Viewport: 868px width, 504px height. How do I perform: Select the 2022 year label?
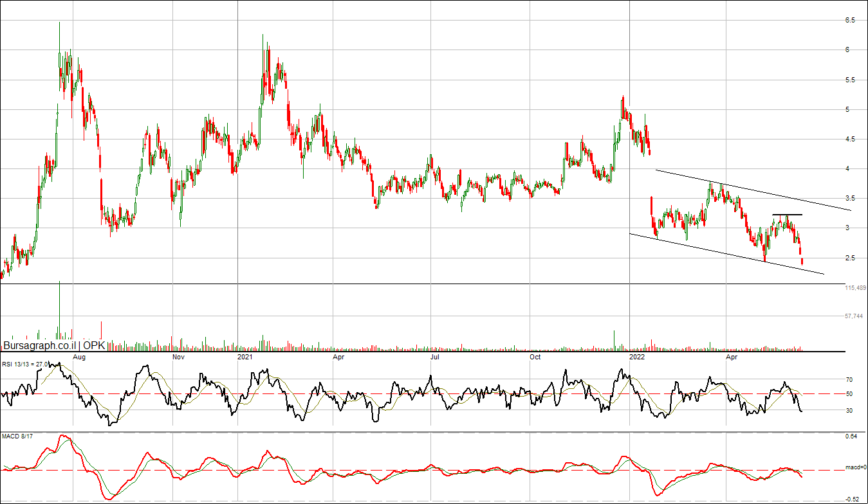pyautogui.click(x=637, y=356)
